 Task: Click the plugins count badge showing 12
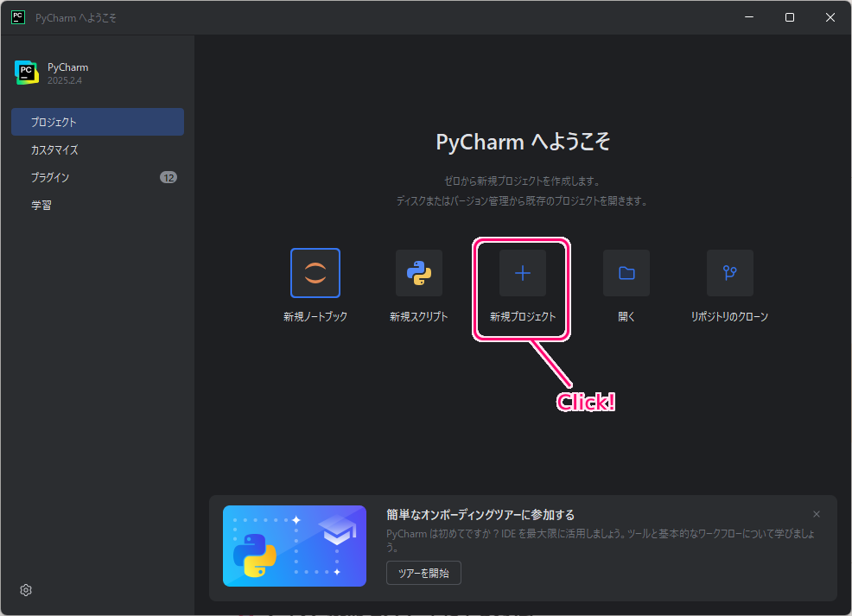click(x=169, y=177)
